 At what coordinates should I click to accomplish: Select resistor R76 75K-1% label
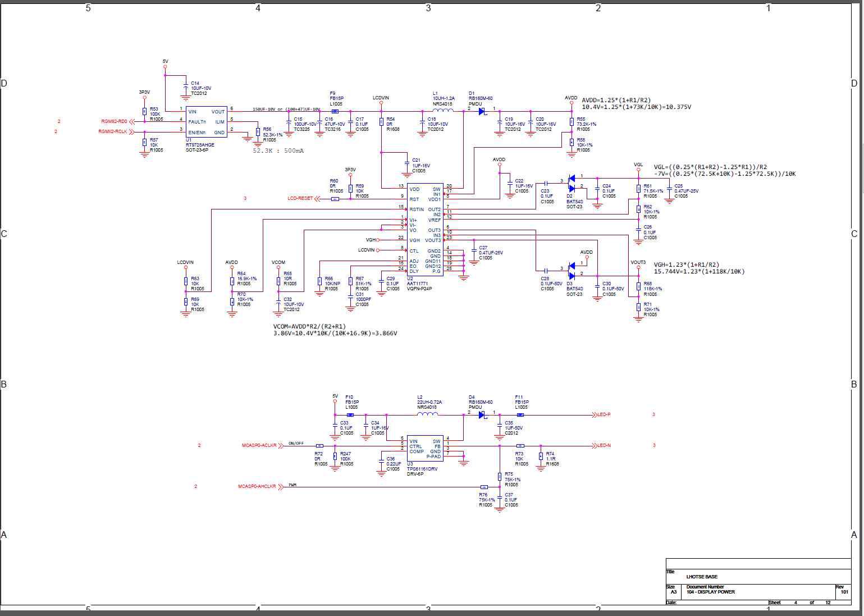click(487, 500)
